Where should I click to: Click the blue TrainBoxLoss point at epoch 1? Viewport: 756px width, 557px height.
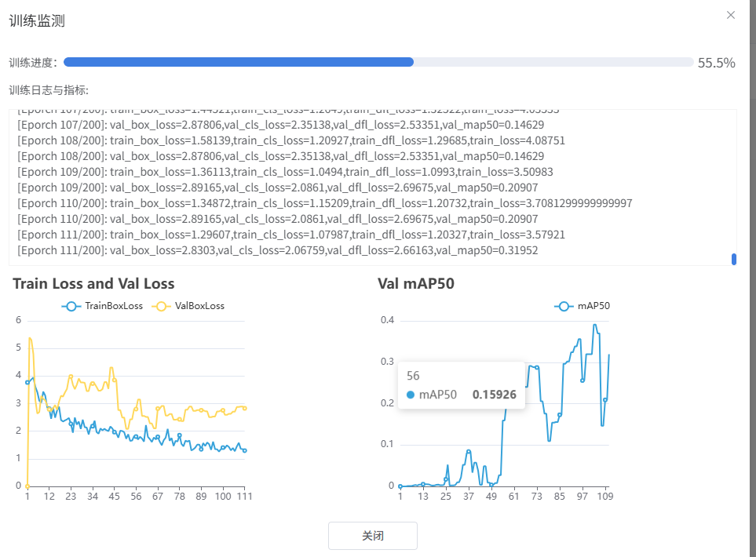tap(27, 382)
